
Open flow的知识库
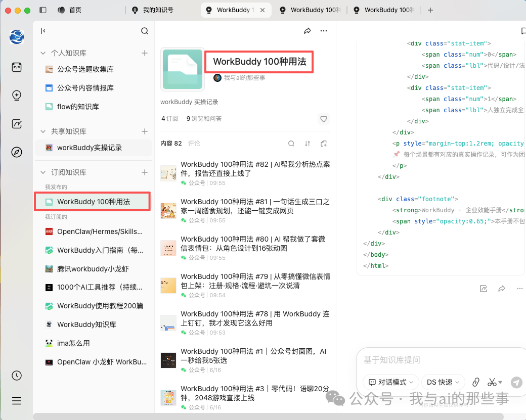point(94,107)
